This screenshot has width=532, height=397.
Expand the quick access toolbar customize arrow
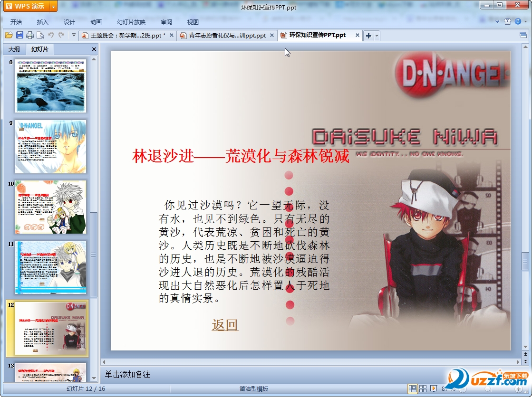pos(74,35)
